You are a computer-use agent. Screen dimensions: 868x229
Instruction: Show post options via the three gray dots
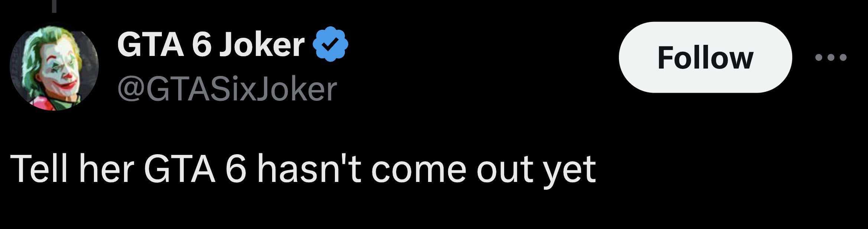831,57
